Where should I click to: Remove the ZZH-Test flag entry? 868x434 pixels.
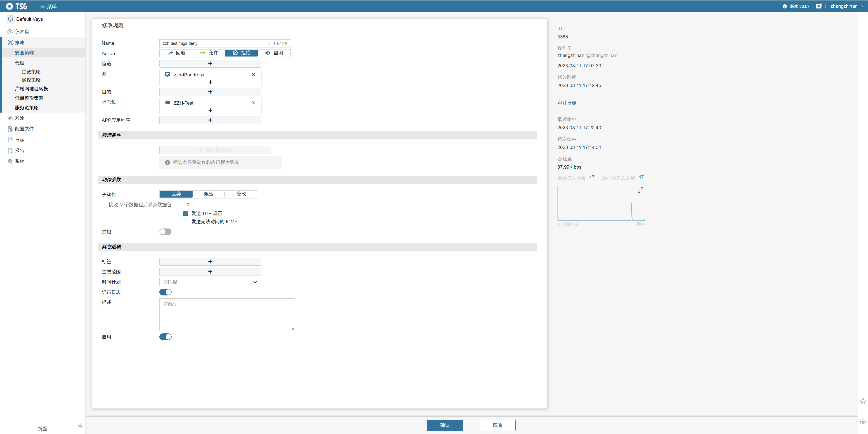pyautogui.click(x=253, y=103)
